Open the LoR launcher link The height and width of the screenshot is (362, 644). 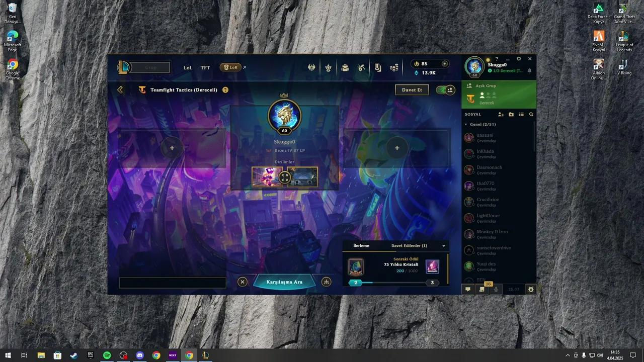(x=230, y=67)
